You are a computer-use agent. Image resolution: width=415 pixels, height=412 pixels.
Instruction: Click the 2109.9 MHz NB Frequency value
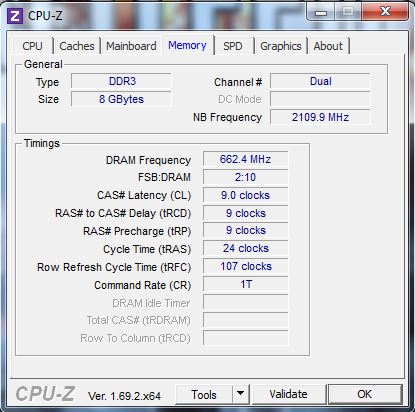320,117
